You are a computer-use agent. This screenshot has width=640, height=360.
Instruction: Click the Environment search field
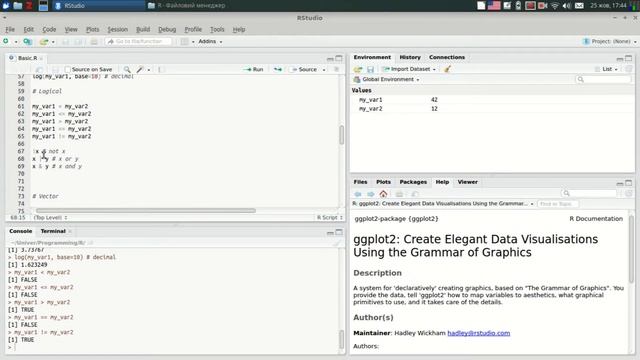pyautogui.click(x=603, y=79)
